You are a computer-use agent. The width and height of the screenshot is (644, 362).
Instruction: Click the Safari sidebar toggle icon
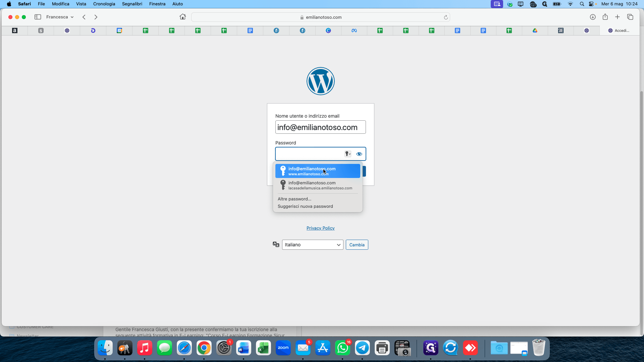tap(38, 17)
